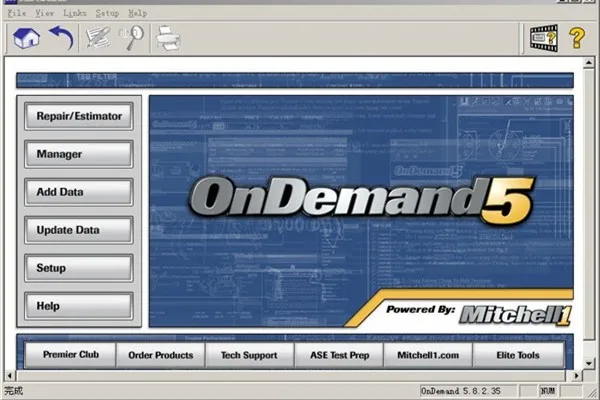The height and width of the screenshot is (400, 600).
Task: Click the horizontal scrollbar right arrow
Action: pos(576,376)
